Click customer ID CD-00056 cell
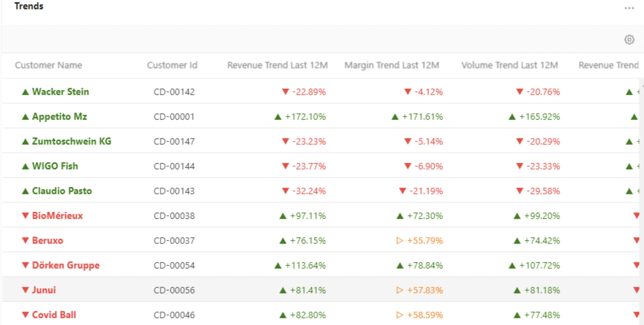Viewport: 644px width, 325px height. pos(174,290)
